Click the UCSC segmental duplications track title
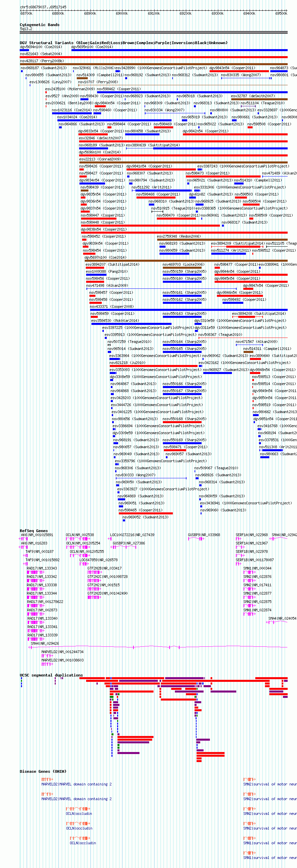 click(x=51, y=675)
